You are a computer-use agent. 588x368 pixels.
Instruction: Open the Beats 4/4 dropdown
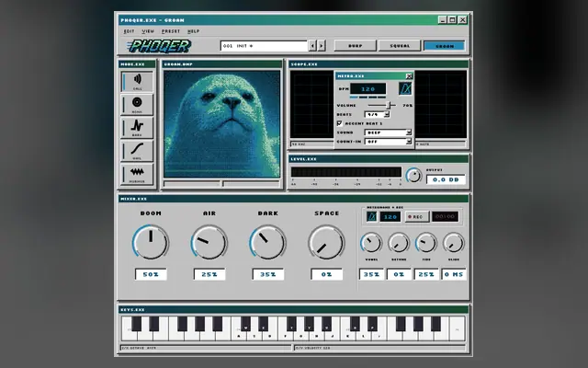378,114
